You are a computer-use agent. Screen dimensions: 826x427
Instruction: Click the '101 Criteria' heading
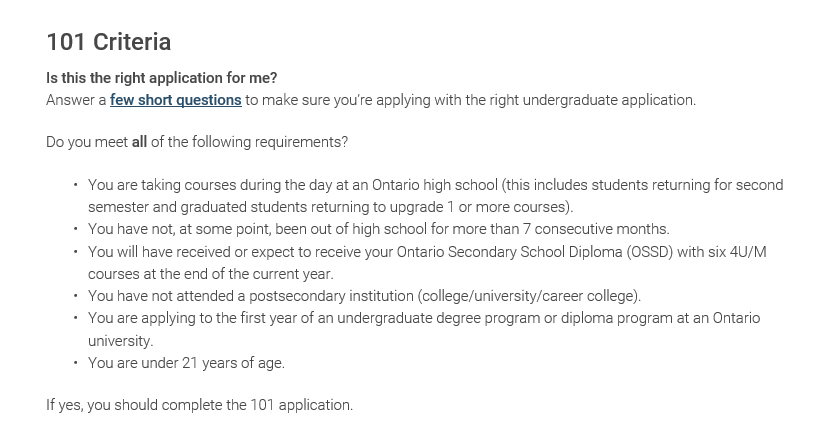click(x=109, y=42)
